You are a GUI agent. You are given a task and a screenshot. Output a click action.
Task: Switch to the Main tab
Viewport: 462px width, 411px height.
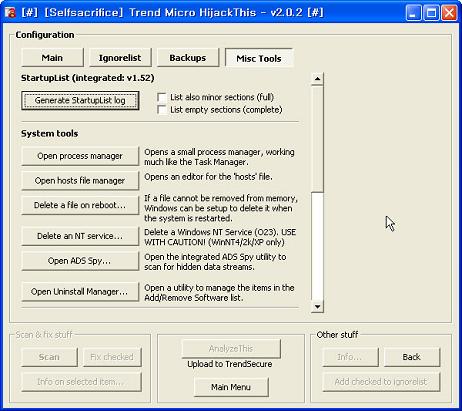(52, 58)
